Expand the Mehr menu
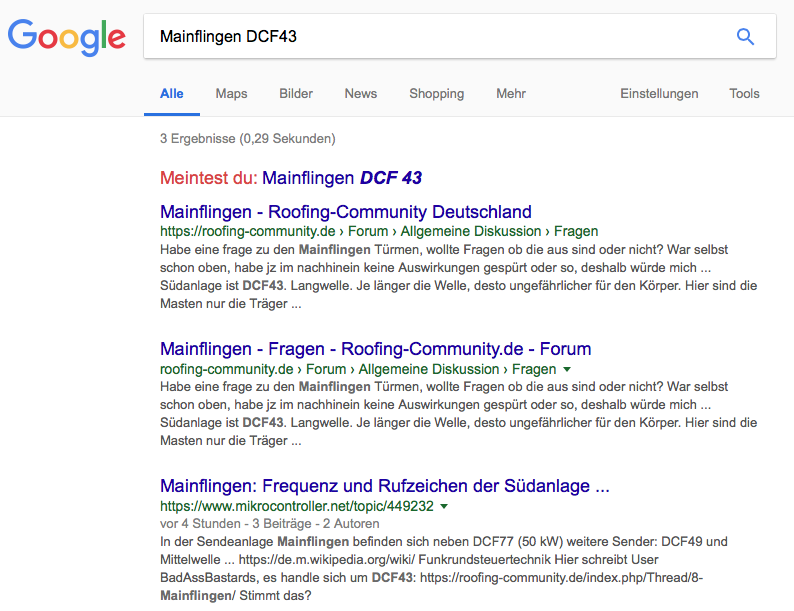794x611 pixels. click(511, 94)
